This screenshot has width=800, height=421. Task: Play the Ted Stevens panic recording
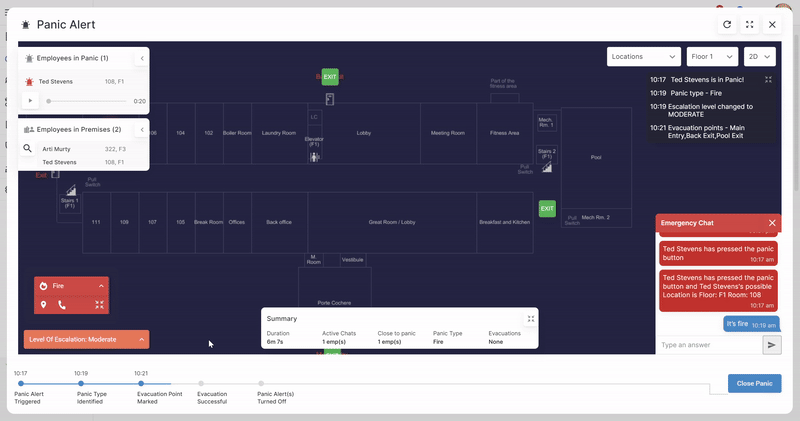(x=30, y=101)
